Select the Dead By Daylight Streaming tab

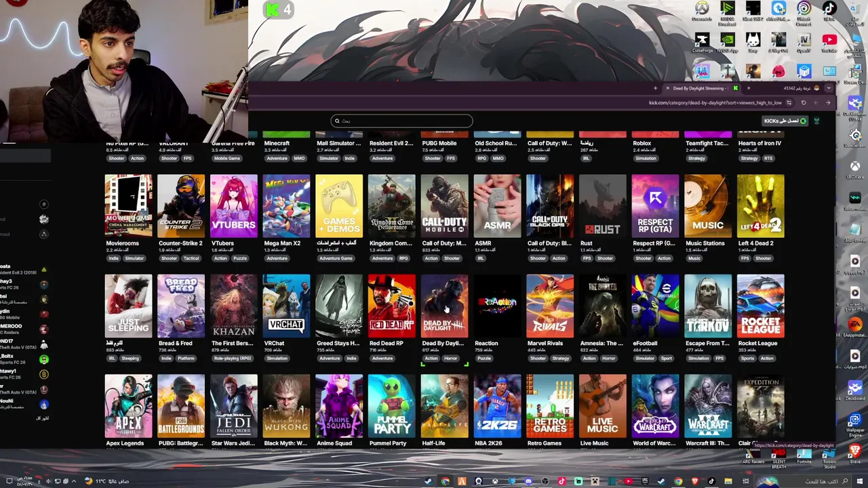[x=702, y=88]
